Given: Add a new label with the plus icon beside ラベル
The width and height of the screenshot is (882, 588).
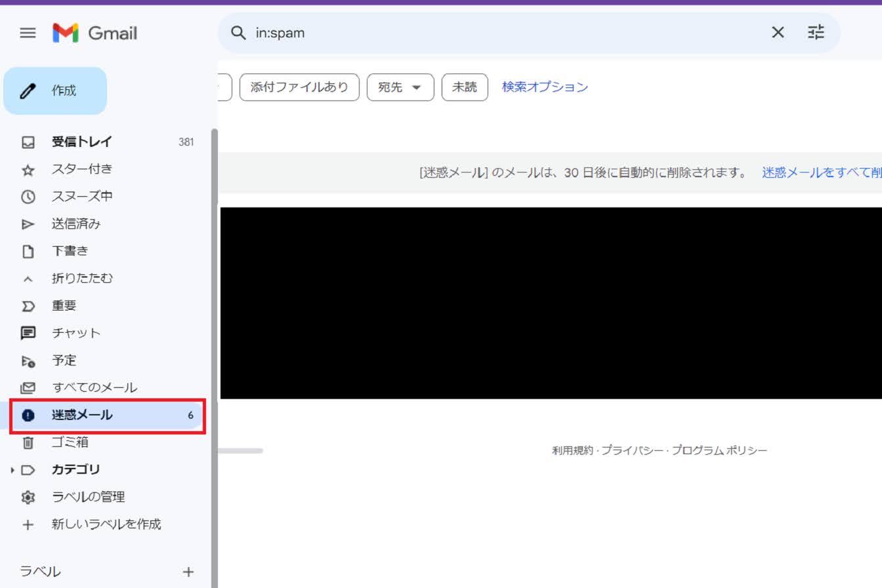Looking at the screenshot, I should [188, 572].
